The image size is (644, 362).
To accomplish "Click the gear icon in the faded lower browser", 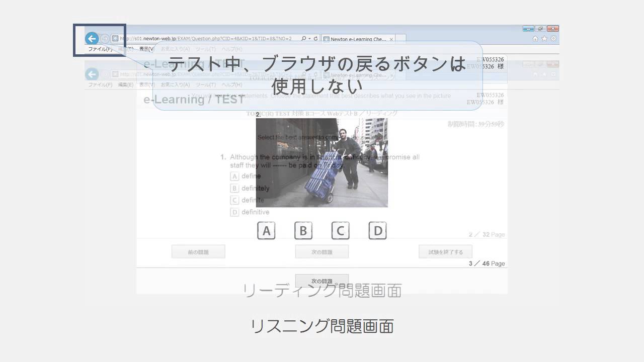I will [x=553, y=74].
